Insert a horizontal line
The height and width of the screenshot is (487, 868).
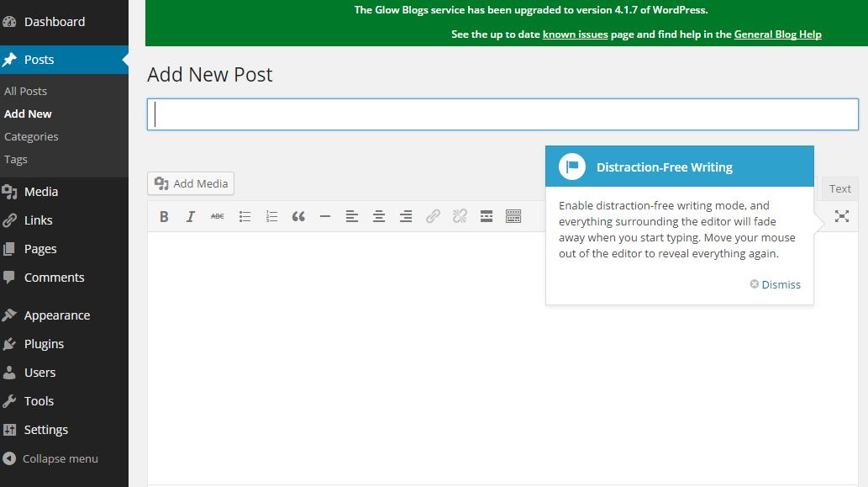pos(325,217)
